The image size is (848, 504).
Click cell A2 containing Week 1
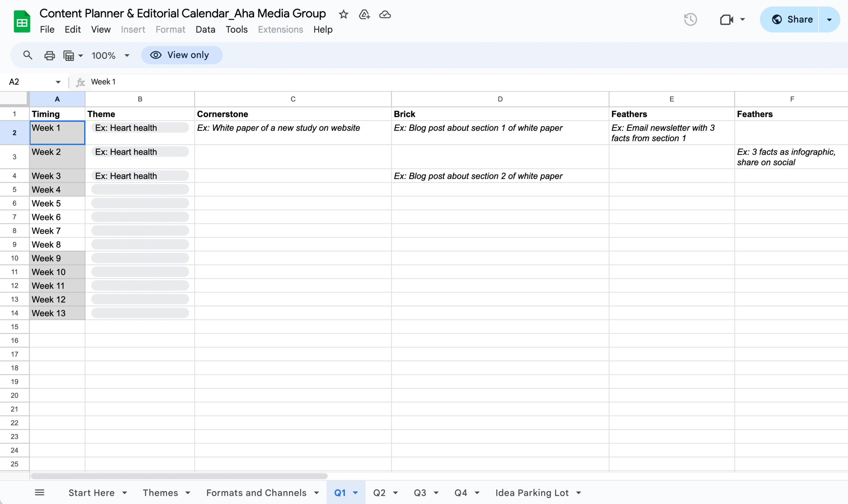[x=57, y=132]
